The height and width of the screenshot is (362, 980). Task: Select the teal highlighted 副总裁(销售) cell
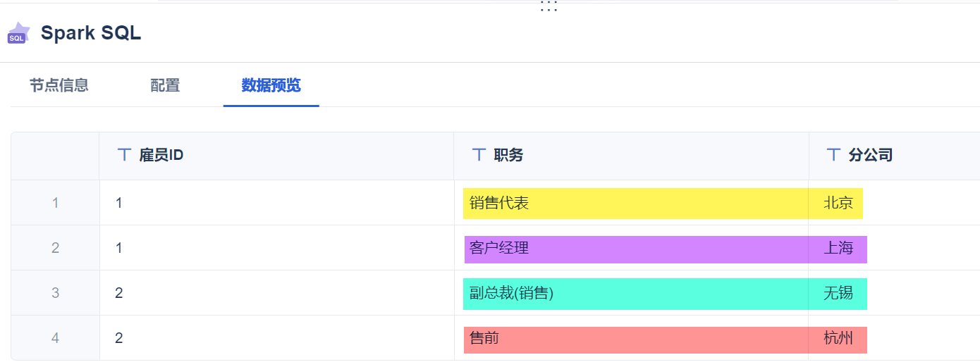512,294
